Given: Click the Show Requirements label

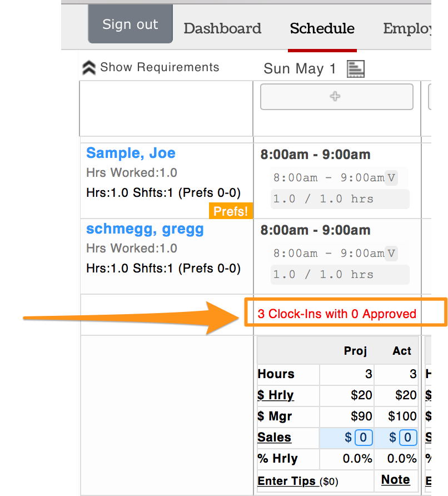Looking at the screenshot, I should pos(160,67).
